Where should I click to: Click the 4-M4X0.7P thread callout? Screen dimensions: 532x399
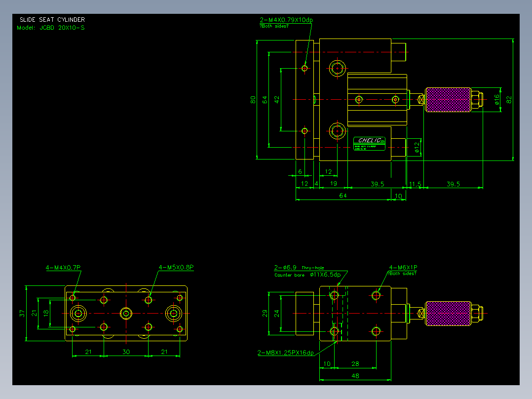click(63, 268)
